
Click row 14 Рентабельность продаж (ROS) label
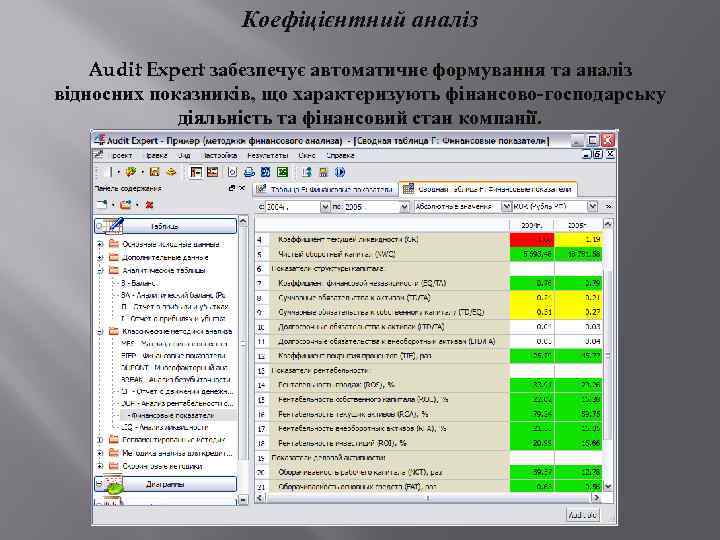(336, 385)
